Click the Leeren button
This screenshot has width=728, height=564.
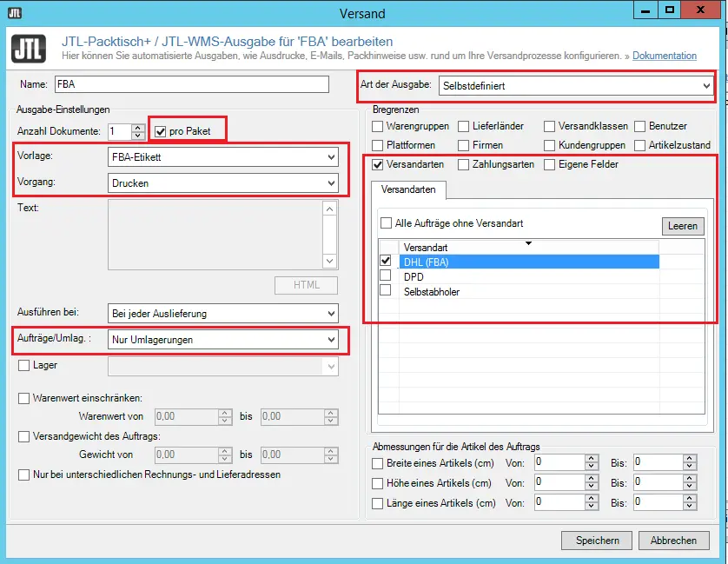(x=683, y=226)
